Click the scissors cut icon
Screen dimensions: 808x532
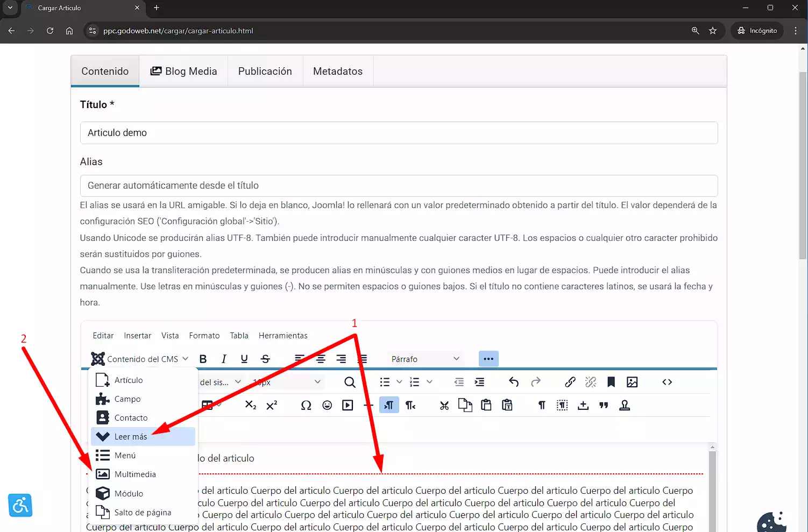click(x=444, y=405)
